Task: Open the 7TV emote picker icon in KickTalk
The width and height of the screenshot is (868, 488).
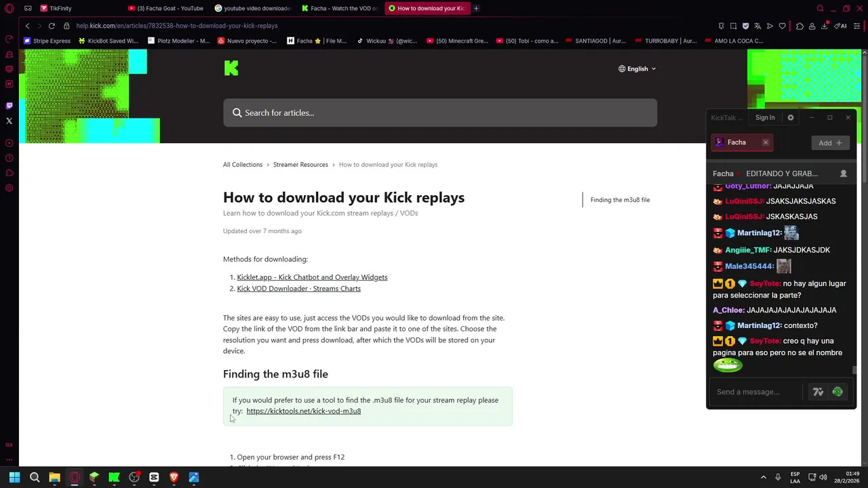Action: point(818,392)
